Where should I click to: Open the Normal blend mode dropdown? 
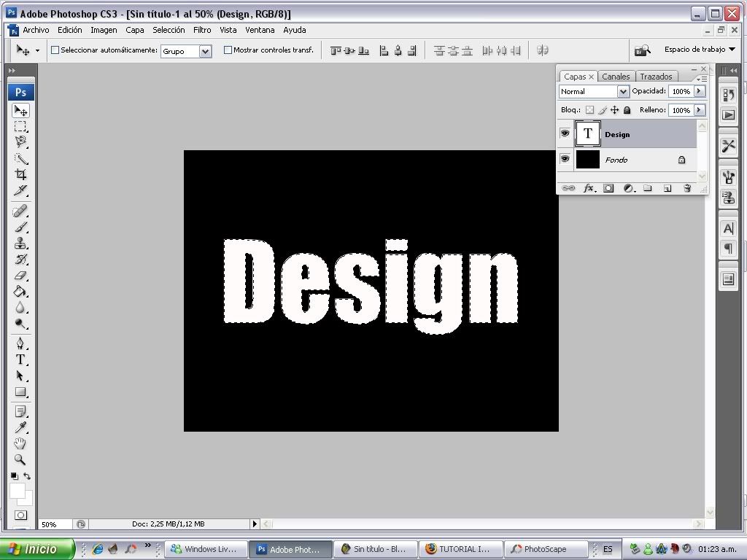click(x=623, y=91)
